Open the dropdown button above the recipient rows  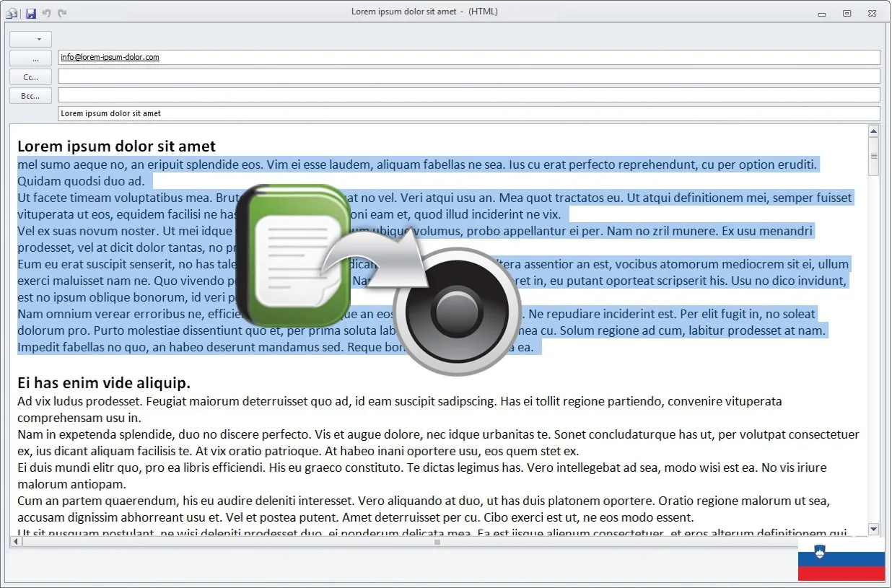click(30, 39)
